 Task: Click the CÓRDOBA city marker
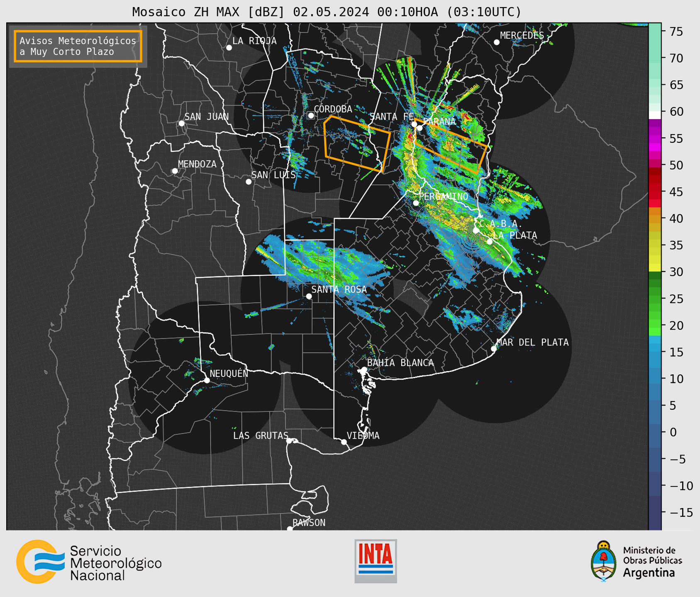[x=311, y=115]
